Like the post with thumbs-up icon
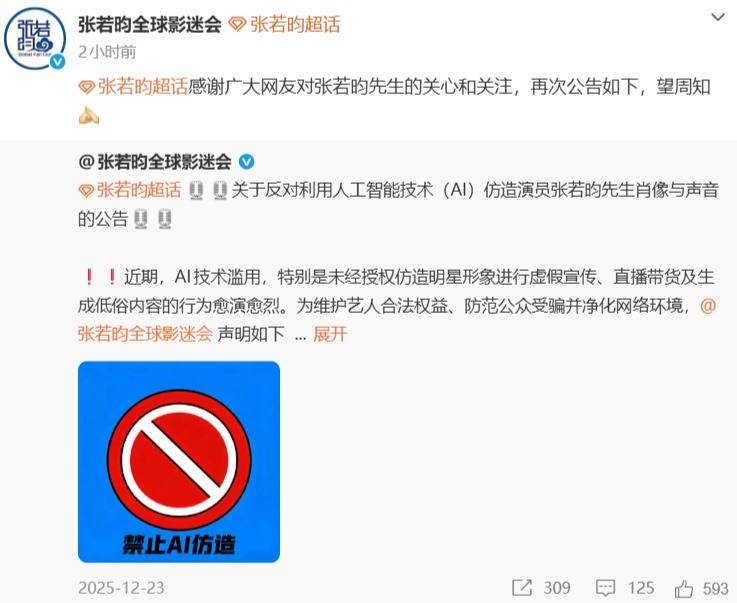 684,588
